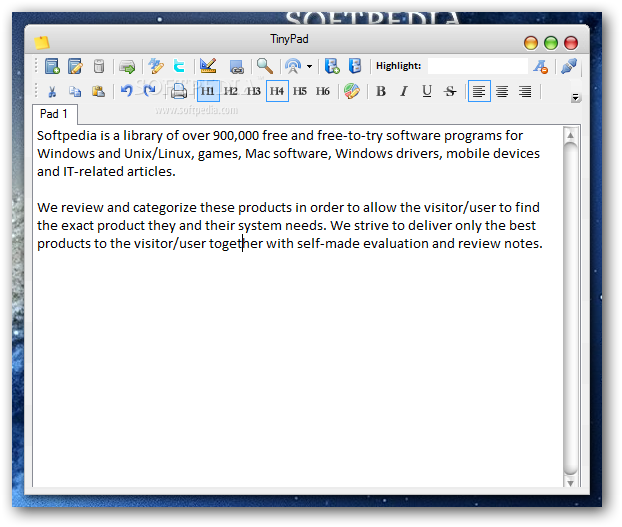
Task: Click the blue pad tabs icon
Action: coord(355,66)
